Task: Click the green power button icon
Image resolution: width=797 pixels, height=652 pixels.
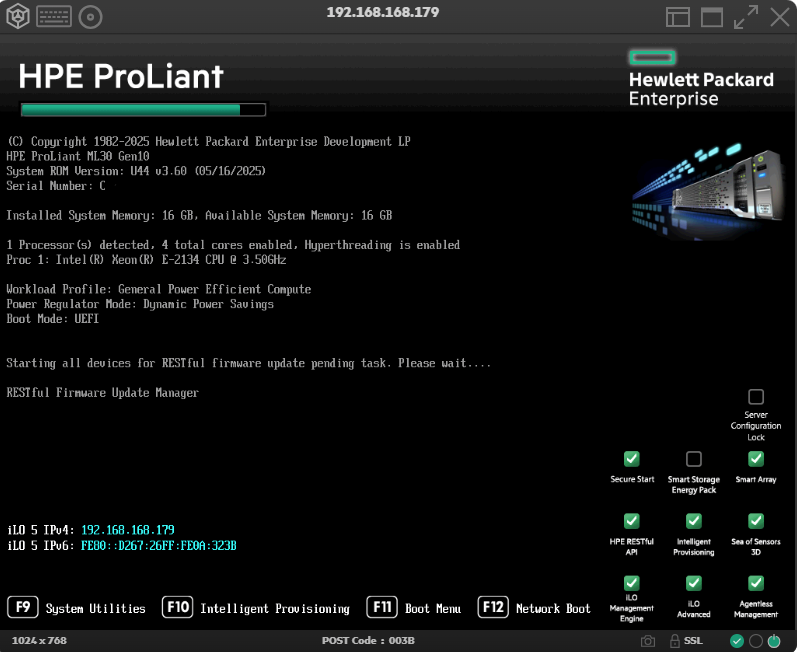Action: coord(774,641)
